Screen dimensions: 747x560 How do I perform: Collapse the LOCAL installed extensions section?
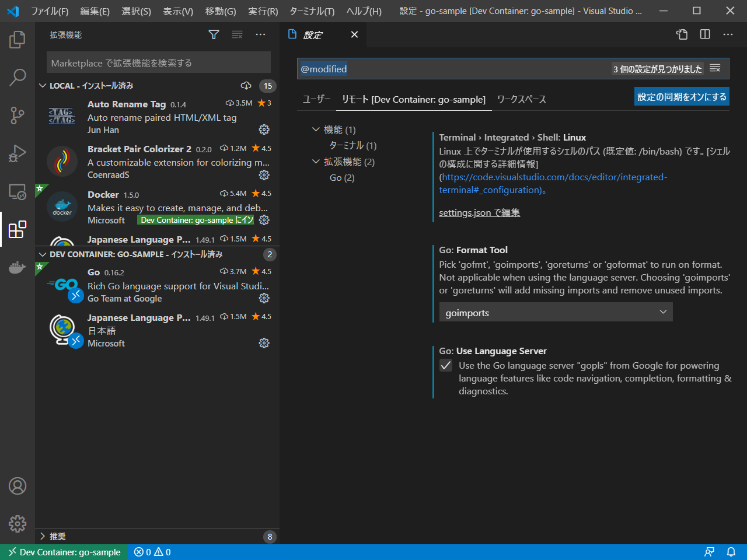coord(42,85)
